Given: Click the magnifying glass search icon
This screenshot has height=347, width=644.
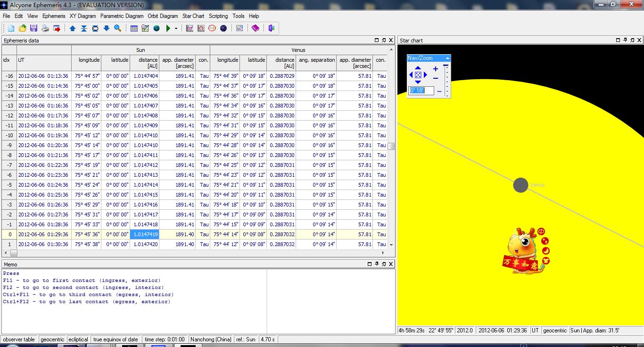Looking at the screenshot, I should click(118, 28).
